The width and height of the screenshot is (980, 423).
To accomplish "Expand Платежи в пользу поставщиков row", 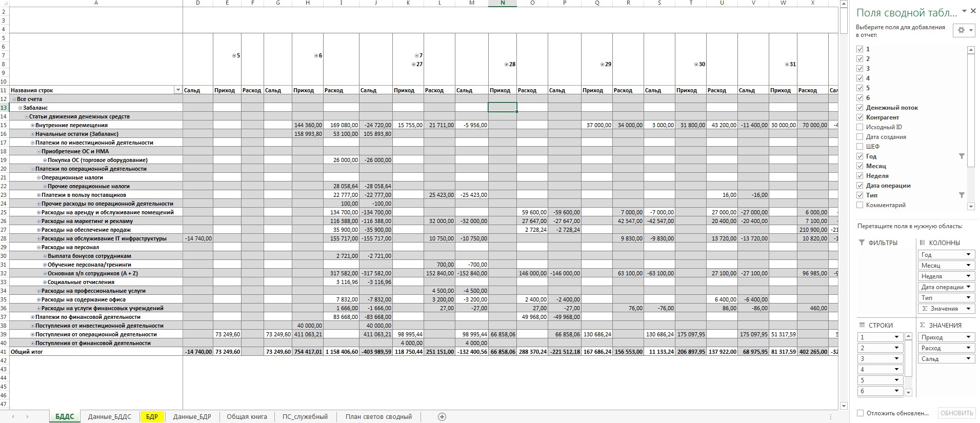I will tap(39, 195).
